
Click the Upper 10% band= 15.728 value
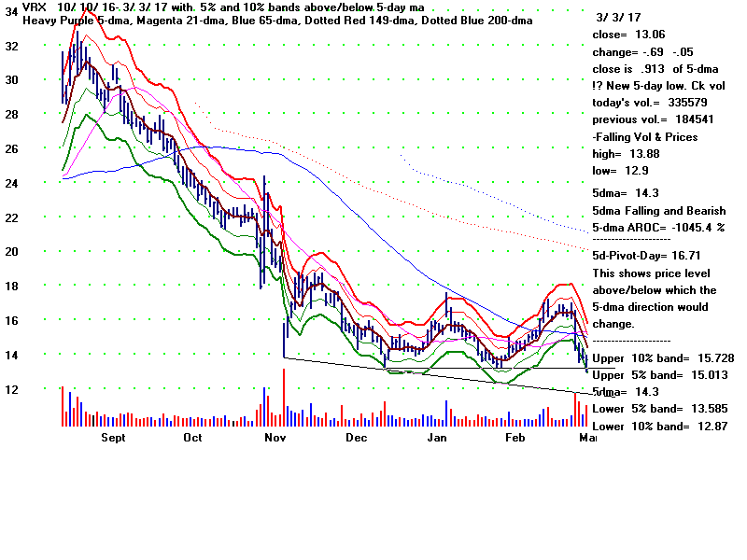654,359
